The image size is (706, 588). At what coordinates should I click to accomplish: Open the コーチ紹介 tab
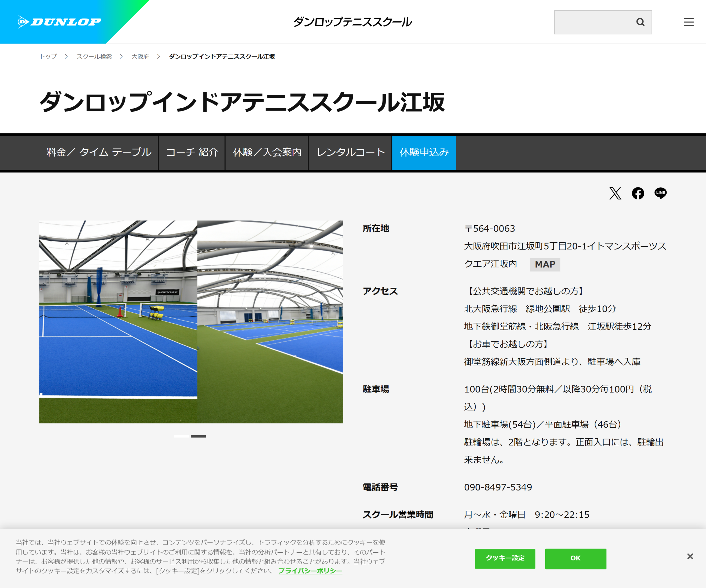pos(192,152)
